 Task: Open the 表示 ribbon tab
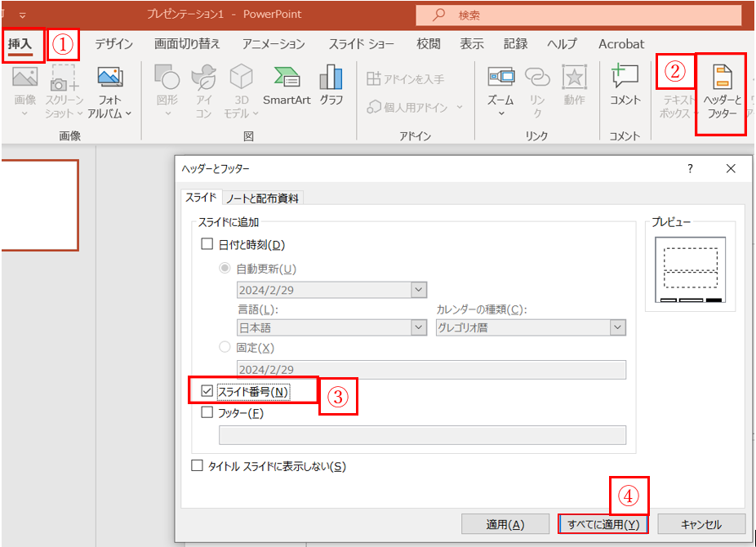point(472,44)
